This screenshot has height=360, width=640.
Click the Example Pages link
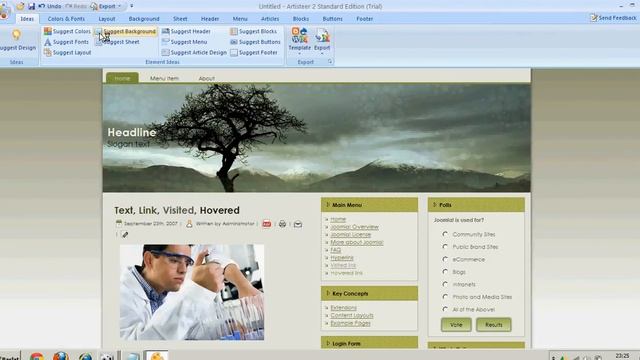click(x=351, y=323)
